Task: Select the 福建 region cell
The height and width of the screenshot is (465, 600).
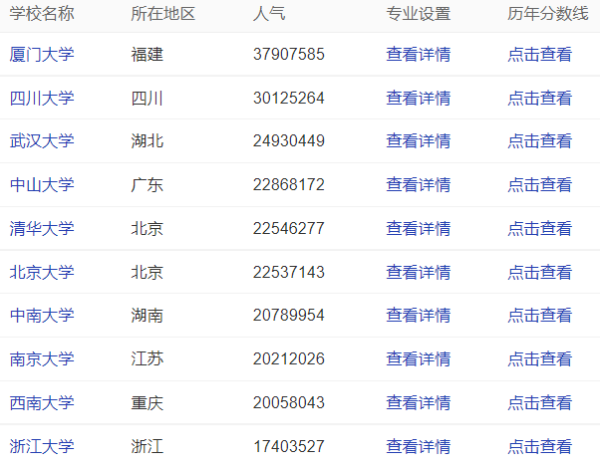Action: click(147, 54)
